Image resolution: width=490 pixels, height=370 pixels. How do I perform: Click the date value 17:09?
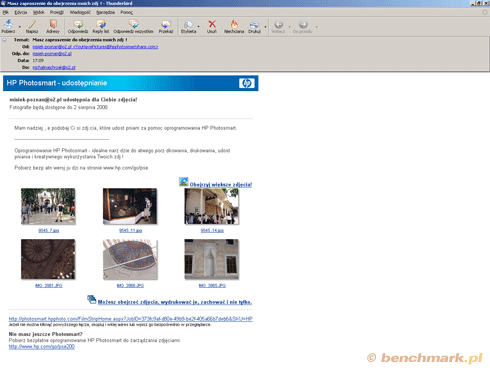click(38, 60)
